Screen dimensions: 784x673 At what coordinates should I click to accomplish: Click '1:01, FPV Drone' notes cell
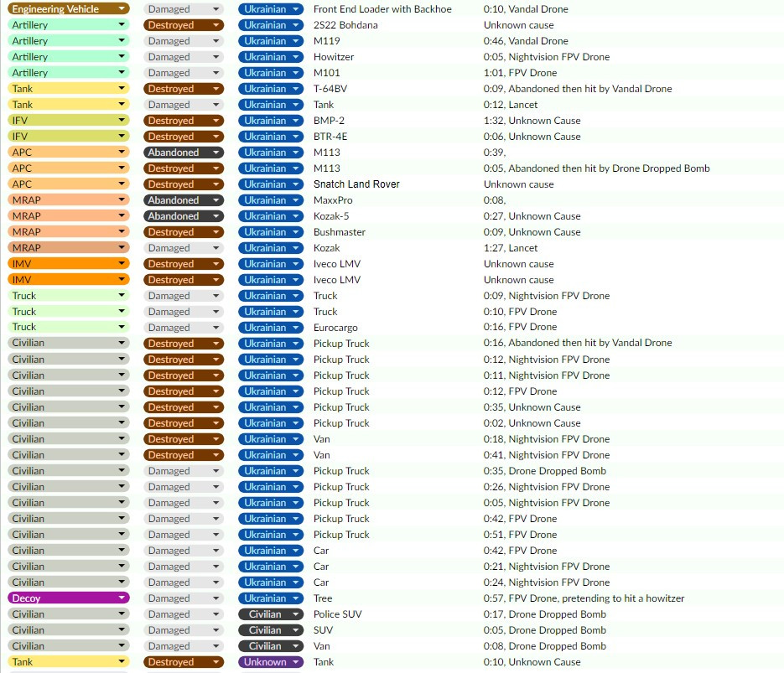point(520,73)
